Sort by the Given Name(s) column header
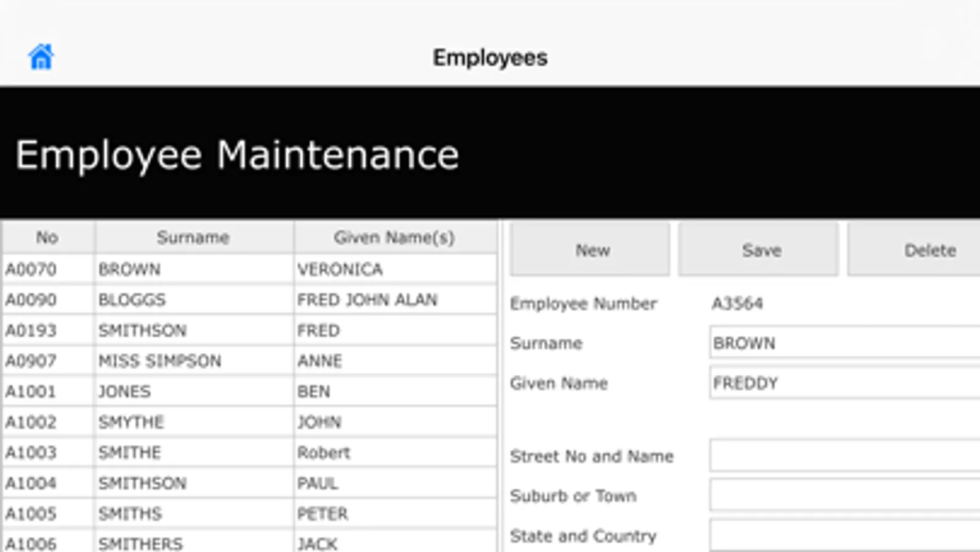980x552 pixels. pyautogui.click(x=395, y=237)
